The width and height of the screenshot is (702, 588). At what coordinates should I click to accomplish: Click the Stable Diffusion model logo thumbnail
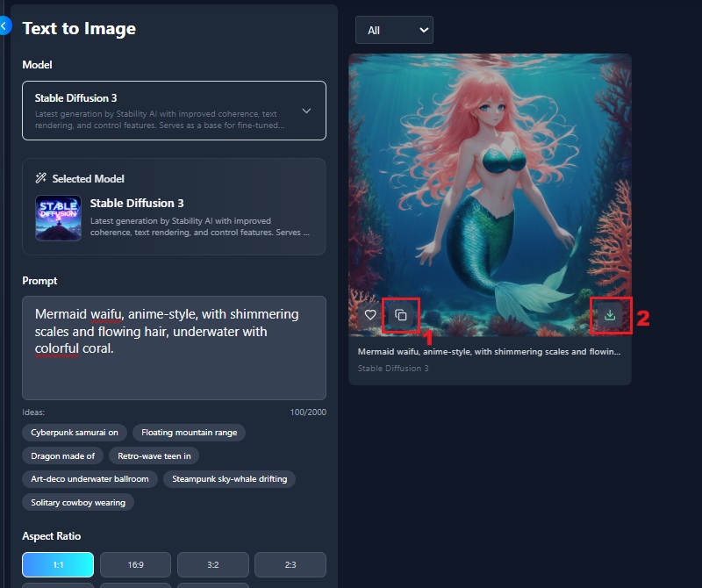pyautogui.click(x=58, y=219)
